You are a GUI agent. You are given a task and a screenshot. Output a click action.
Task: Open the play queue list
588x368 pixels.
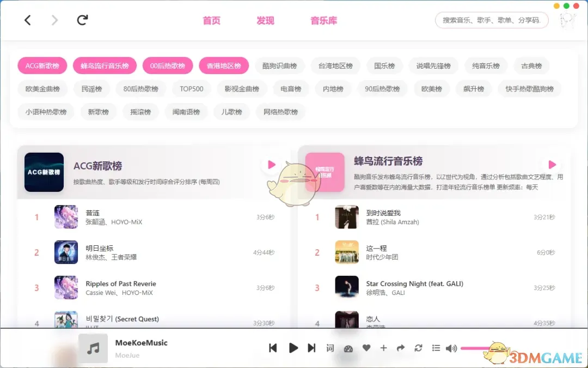436,348
